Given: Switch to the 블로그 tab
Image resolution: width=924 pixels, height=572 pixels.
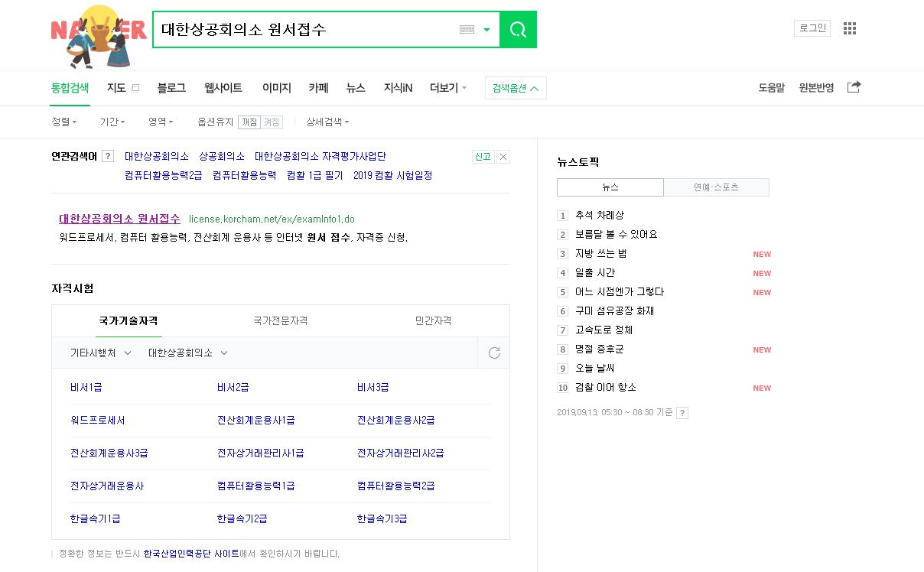Looking at the screenshot, I should coord(171,88).
